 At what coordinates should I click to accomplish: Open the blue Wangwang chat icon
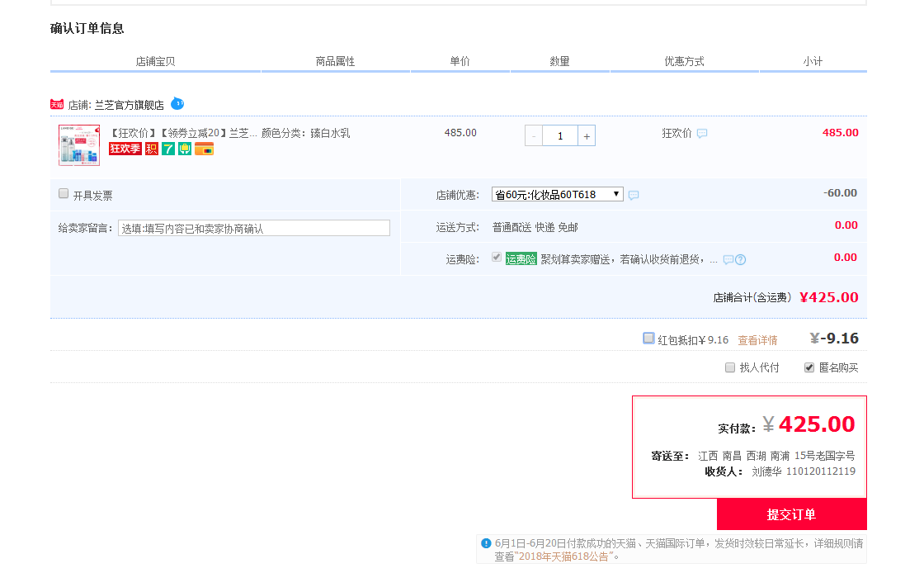[177, 104]
